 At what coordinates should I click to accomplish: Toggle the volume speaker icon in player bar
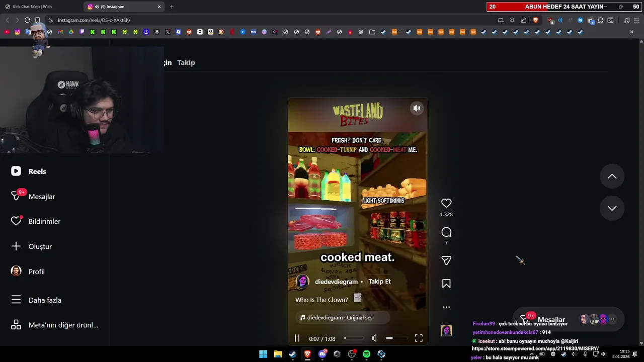pos(374,338)
